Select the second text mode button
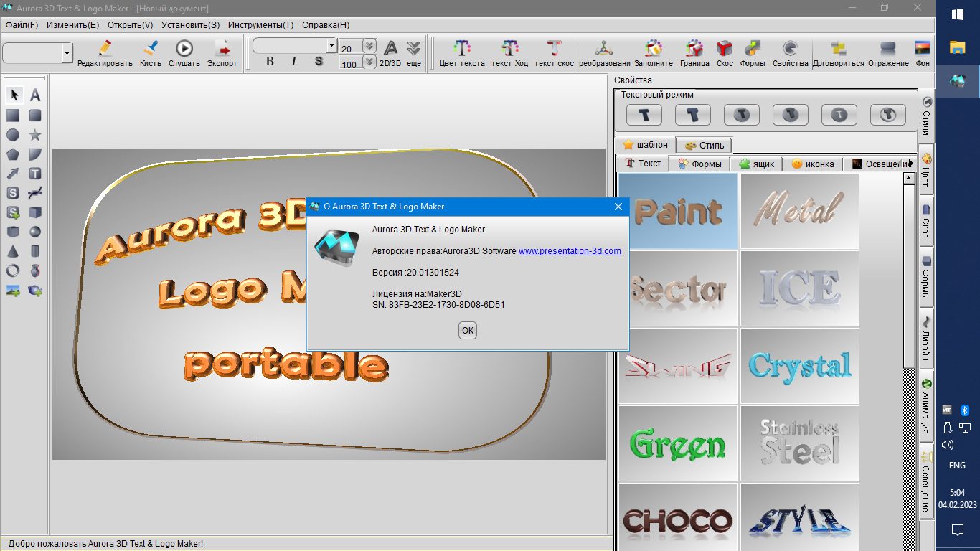The width and height of the screenshot is (980, 551). [x=693, y=115]
